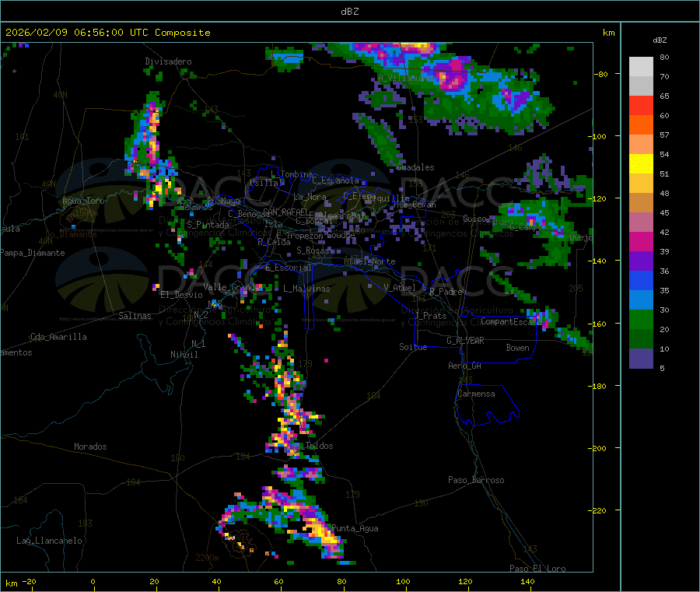Click the red 65 dBZ legend swatch
700x592 pixels.
(x=641, y=105)
